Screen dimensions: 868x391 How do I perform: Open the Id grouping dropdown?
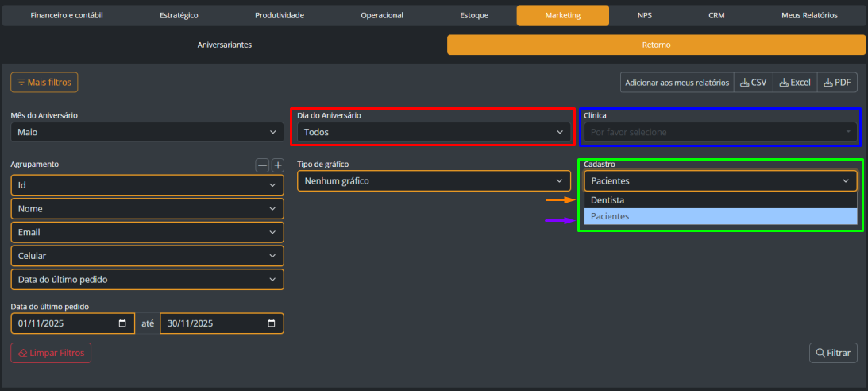click(147, 185)
